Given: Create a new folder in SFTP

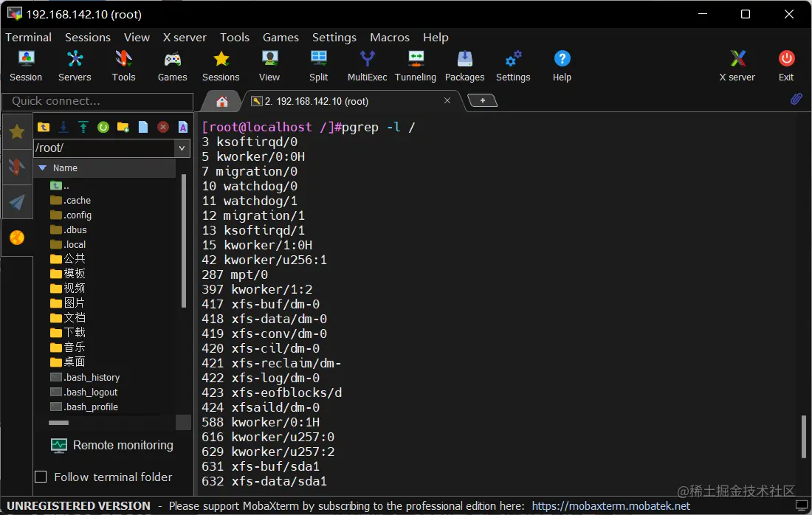Looking at the screenshot, I should [123, 127].
